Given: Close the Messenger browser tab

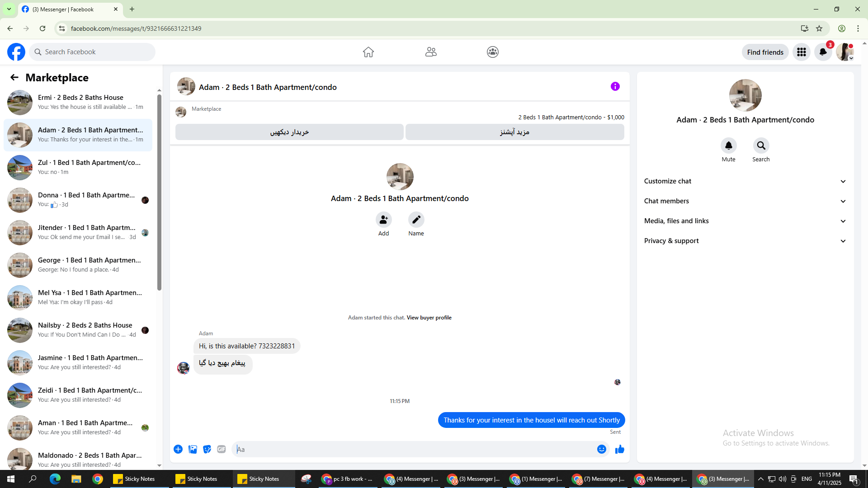Looking at the screenshot, I should click(116, 9).
